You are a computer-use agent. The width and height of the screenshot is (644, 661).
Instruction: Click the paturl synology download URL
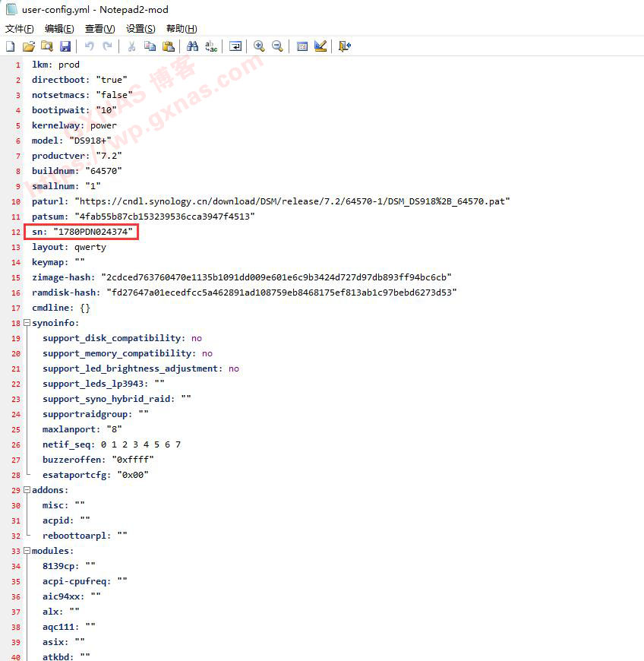click(x=292, y=201)
